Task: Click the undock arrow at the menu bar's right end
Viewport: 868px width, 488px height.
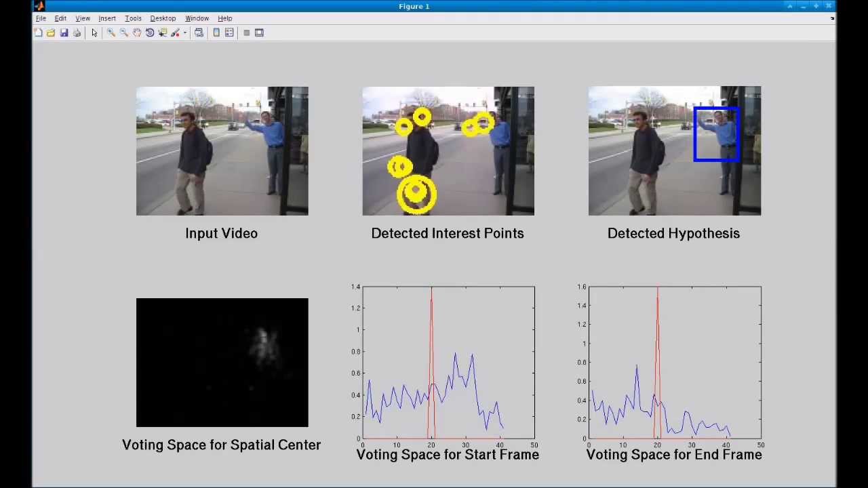Action: pyautogui.click(x=832, y=18)
